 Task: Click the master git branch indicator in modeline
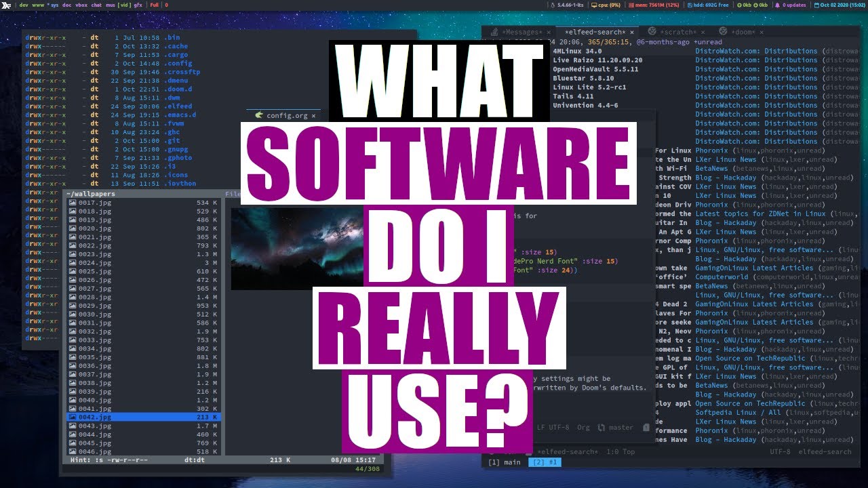[x=616, y=428]
